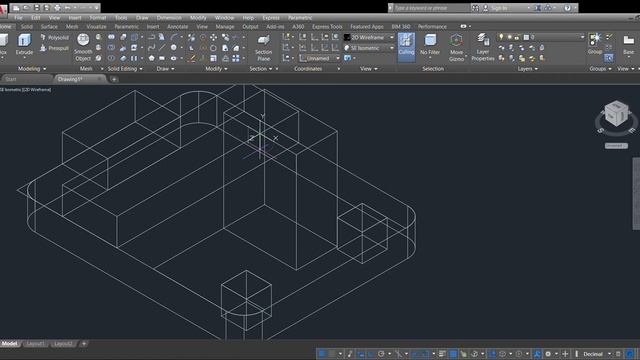The height and width of the screenshot is (360, 640).
Task: Click the Autodesk Exchange Apps X icon
Action: click(x=538, y=8)
